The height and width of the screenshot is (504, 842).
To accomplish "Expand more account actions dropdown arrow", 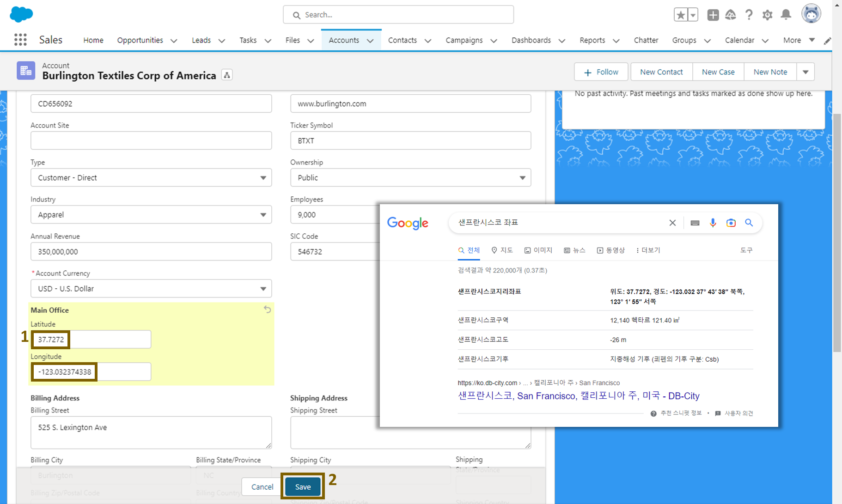I will tap(805, 72).
